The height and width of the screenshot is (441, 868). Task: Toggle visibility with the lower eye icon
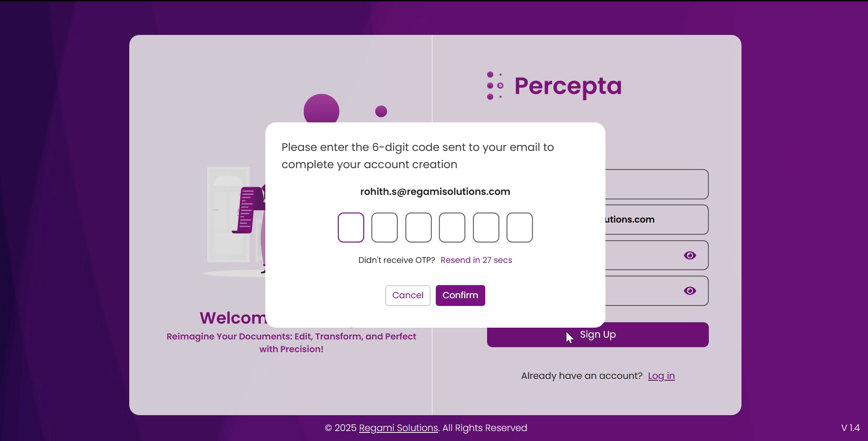pyautogui.click(x=689, y=291)
